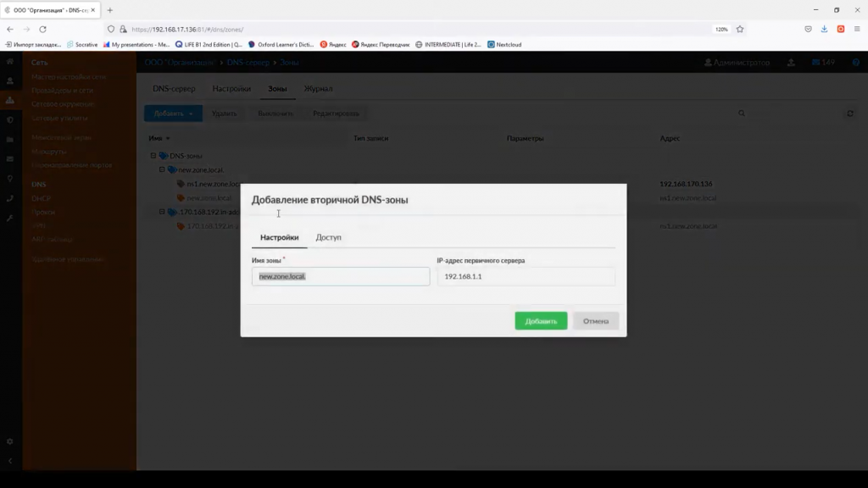Open a new browser tab
This screenshot has height=488, width=868.
click(x=109, y=10)
